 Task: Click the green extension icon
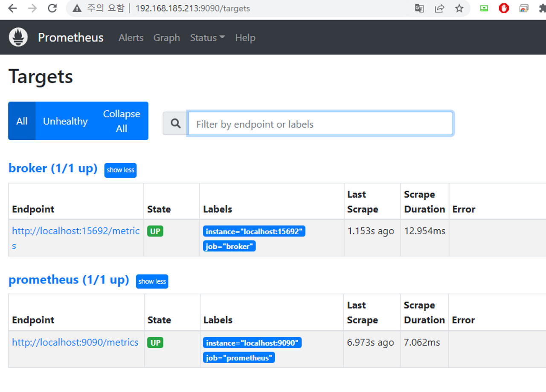[484, 8]
